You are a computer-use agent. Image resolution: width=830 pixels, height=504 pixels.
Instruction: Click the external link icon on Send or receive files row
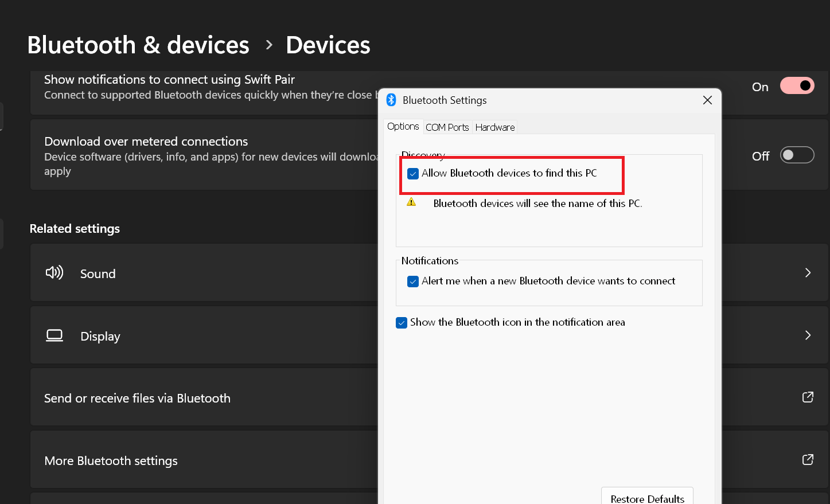[808, 397]
